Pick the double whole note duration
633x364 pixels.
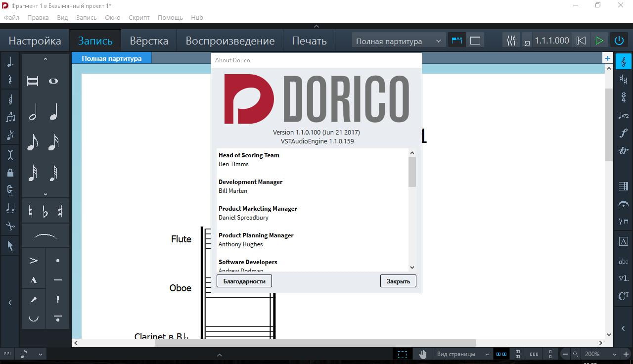coord(33,81)
